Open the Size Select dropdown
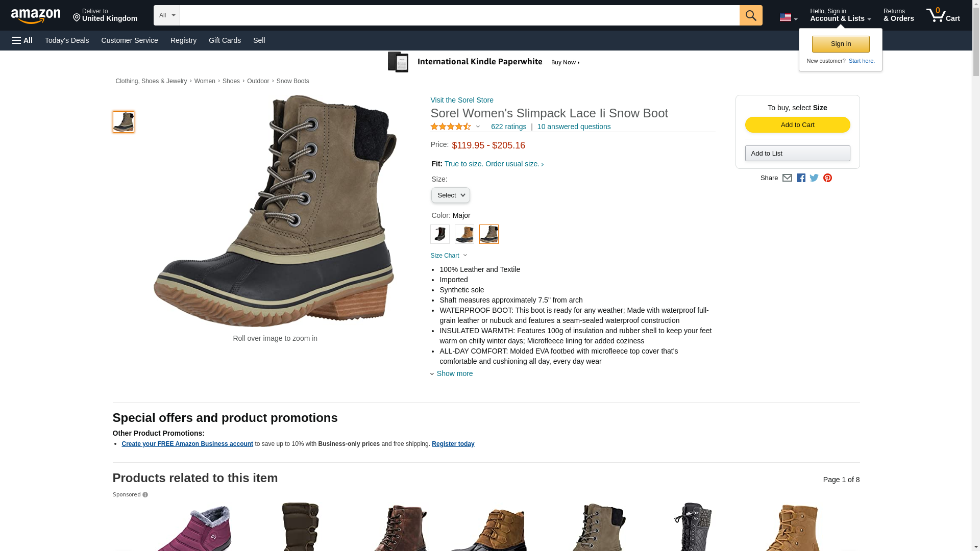 pyautogui.click(x=450, y=195)
